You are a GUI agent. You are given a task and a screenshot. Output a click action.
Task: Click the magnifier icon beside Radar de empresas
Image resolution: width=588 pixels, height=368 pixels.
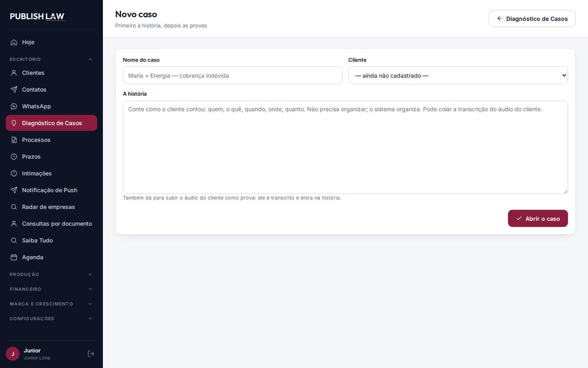(14, 207)
